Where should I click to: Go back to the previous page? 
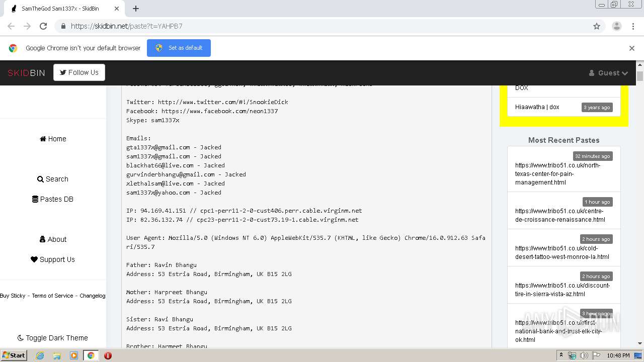coord(11,26)
